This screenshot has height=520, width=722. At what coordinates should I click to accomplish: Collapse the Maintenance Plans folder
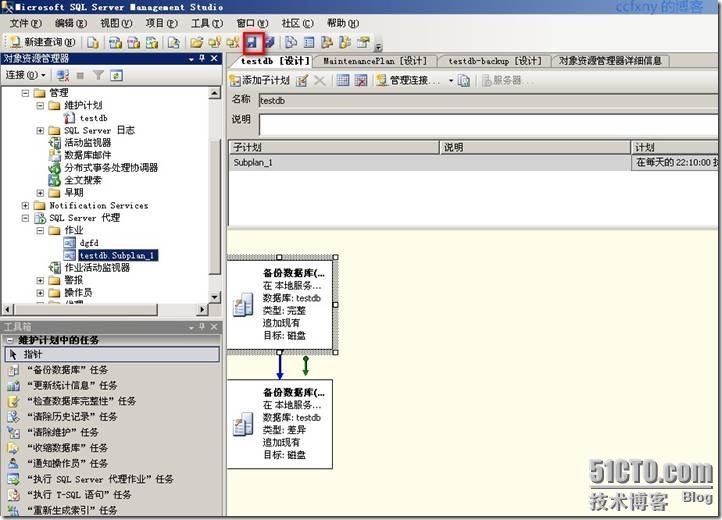click(x=40, y=105)
